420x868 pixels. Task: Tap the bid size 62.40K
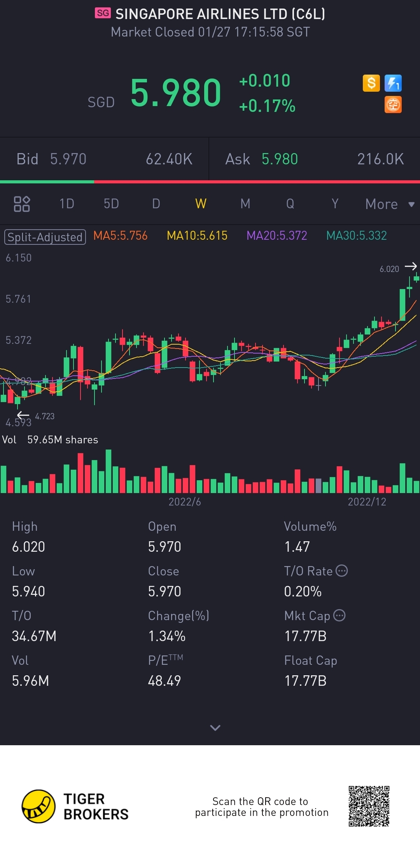[169, 159]
